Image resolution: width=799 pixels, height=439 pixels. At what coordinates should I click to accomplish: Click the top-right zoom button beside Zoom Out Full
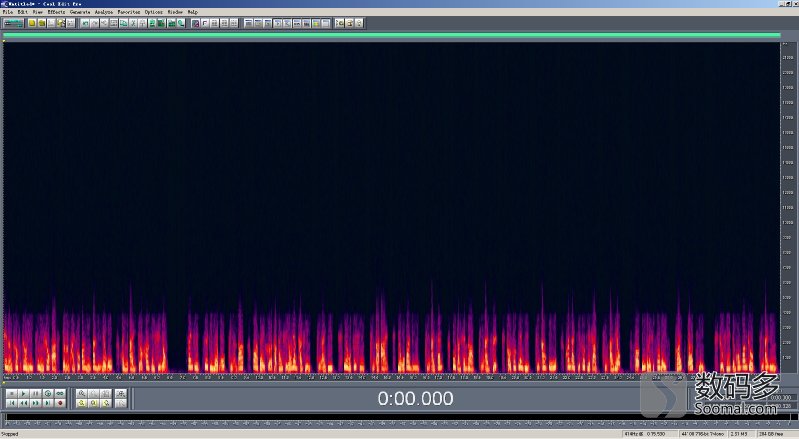tap(121, 394)
